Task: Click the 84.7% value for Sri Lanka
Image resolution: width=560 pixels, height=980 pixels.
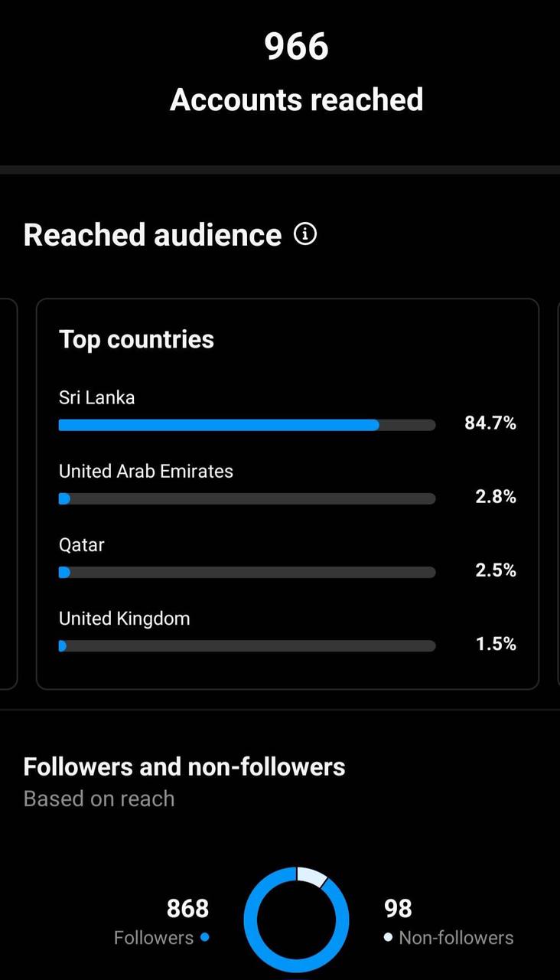Action: (x=490, y=423)
